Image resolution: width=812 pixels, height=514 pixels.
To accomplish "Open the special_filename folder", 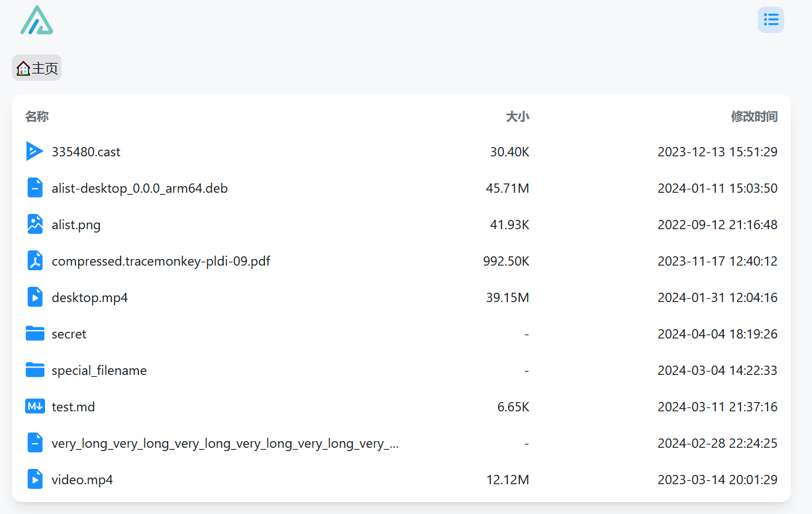I will pyautogui.click(x=99, y=370).
